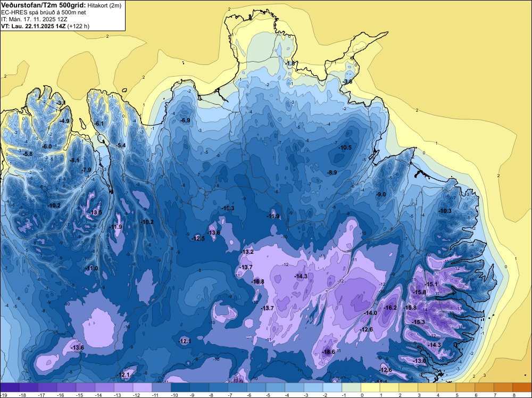Pick the legend swatch between 4 and 5
The image size is (532, 398).
click(x=447, y=387)
